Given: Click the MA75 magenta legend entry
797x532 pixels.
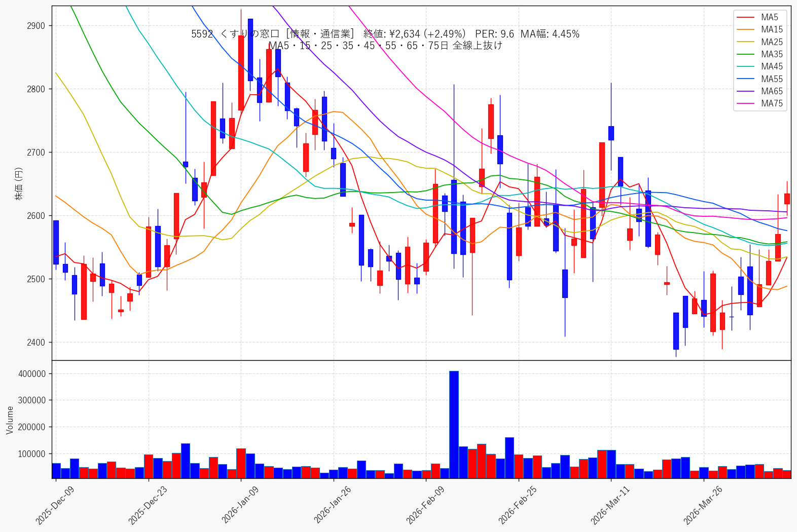Looking at the screenshot, I should coord(760,103).
